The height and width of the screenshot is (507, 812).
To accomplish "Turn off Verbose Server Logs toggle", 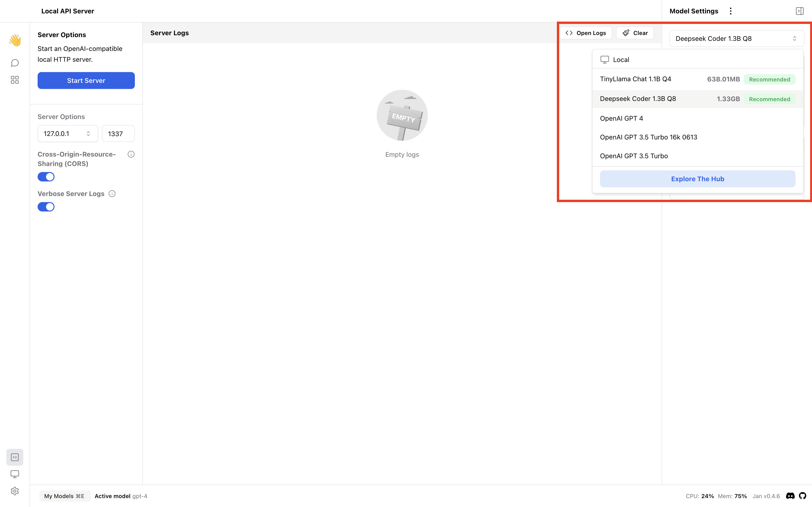I will [46, 207].
